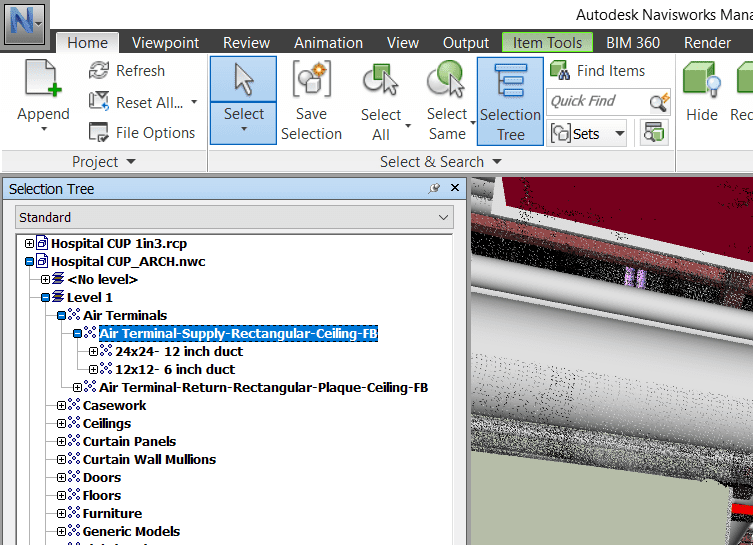Screen dimensions: 753x545
Task: Switch to the Viewpoint ribbon tab
Action: point(165,43)
